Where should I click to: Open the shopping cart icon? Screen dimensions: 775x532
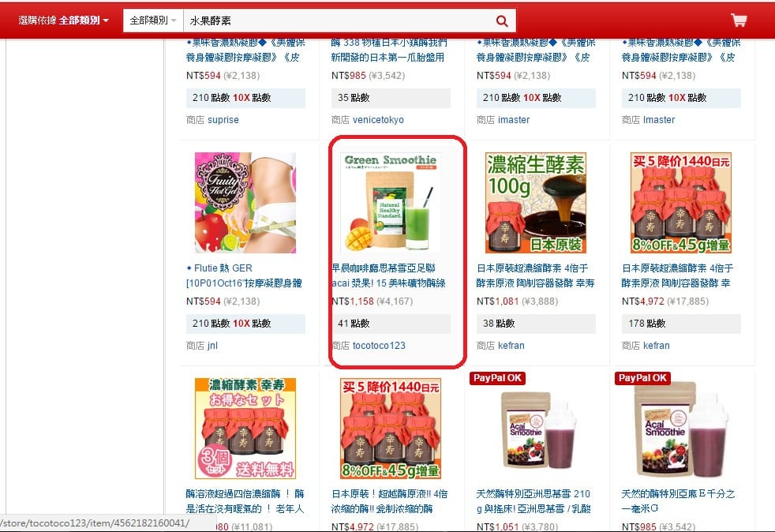(739, 21)
